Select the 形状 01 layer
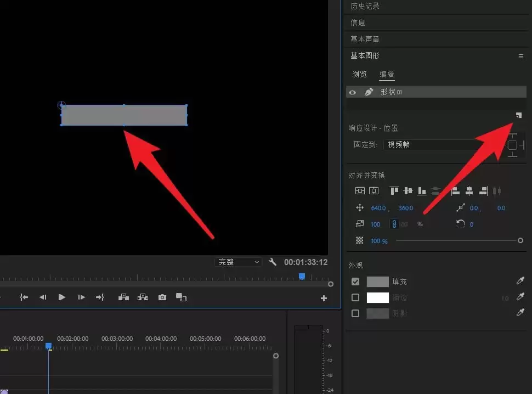 pyautogui.click(x=436, y=92)
